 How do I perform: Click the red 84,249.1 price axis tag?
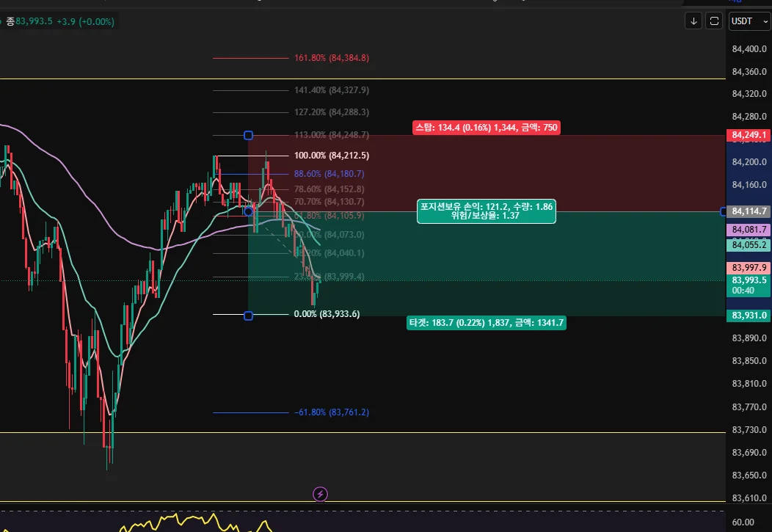tap(749, 135)
